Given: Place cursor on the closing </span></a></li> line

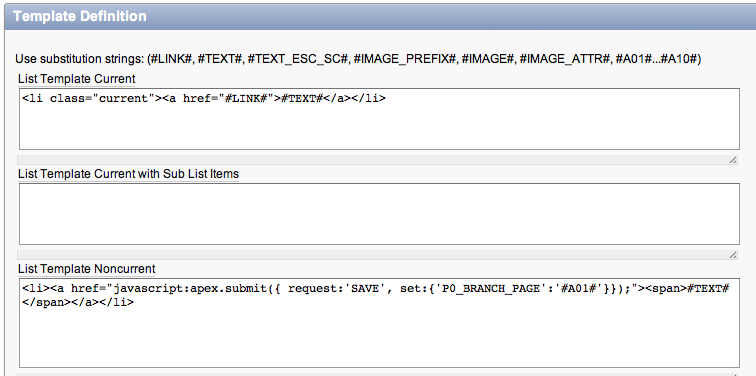Looking at the screenshot, I should (x=78, y=303).
